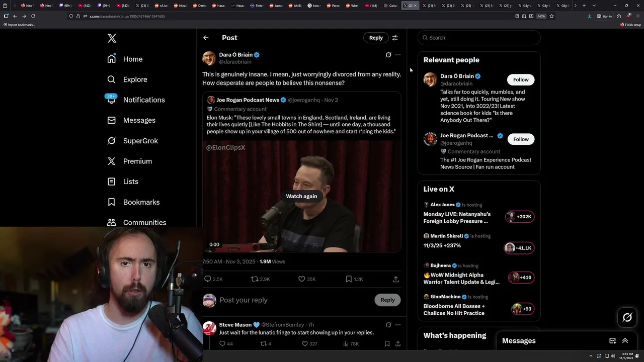Click the Grok icon on Dara's post

388,55
